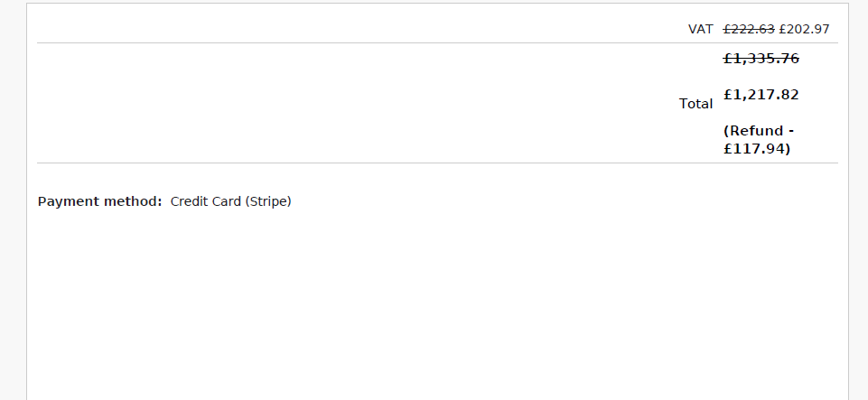Click the "(Stripe)" text
Viewport: 868px width, 400px height.
pyautogui.click(x=268, y=201)
